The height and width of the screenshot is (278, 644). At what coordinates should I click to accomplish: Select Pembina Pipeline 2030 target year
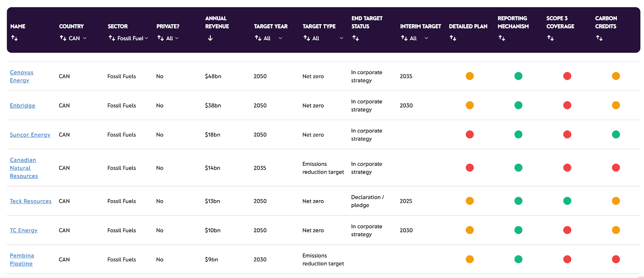(x=260, y=259)
